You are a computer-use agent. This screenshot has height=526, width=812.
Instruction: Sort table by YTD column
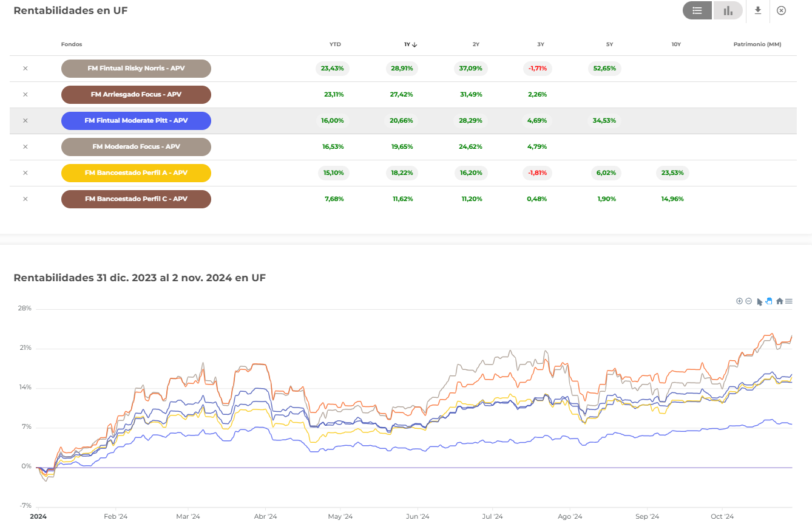point(335,44)
